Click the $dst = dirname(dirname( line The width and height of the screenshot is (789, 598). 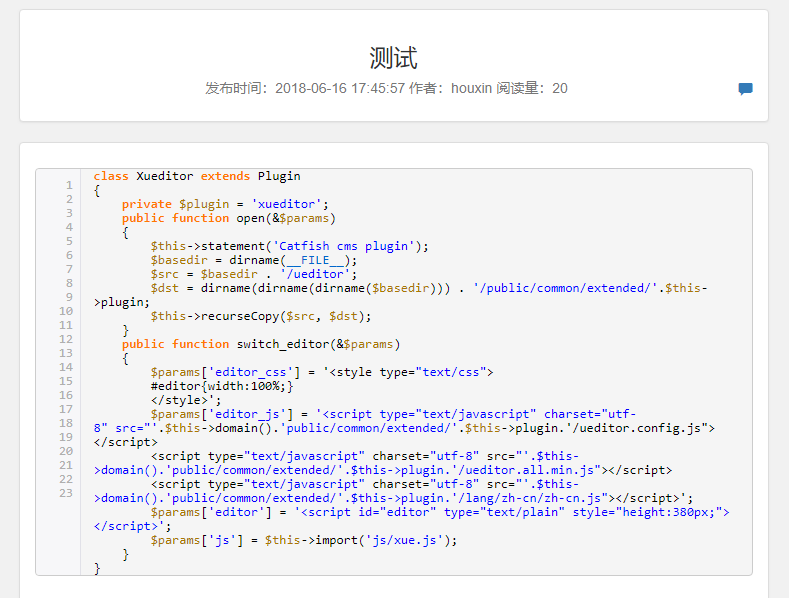click(x=429, y=288)
